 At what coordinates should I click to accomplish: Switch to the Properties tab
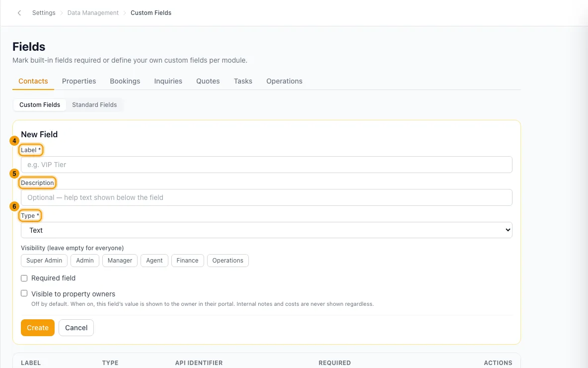(x=79, y=81)
